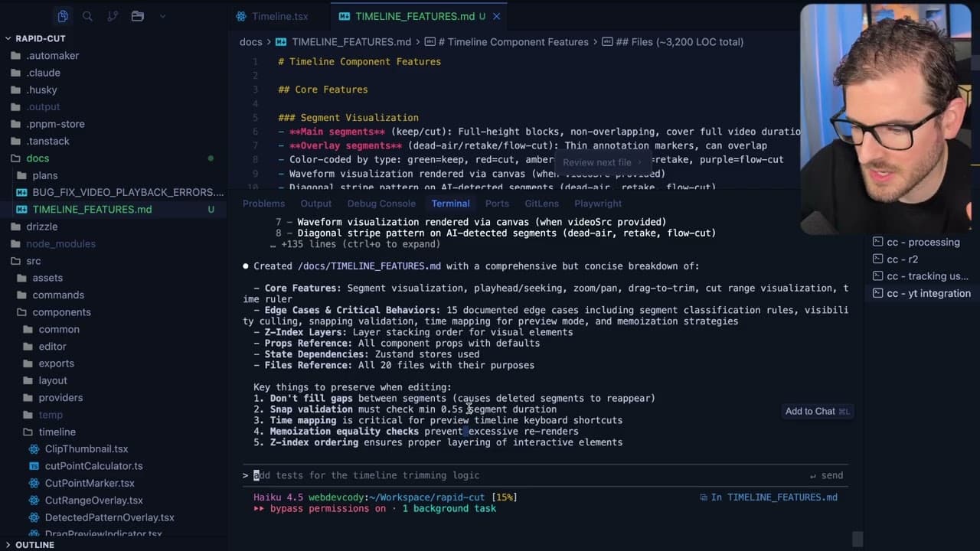Check the 'cc - yt integration' checkbox

pyautogui.click(x=877, y=293)
